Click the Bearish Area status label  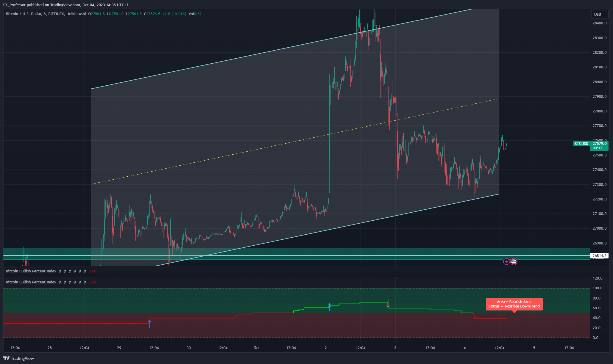[514, 304]
